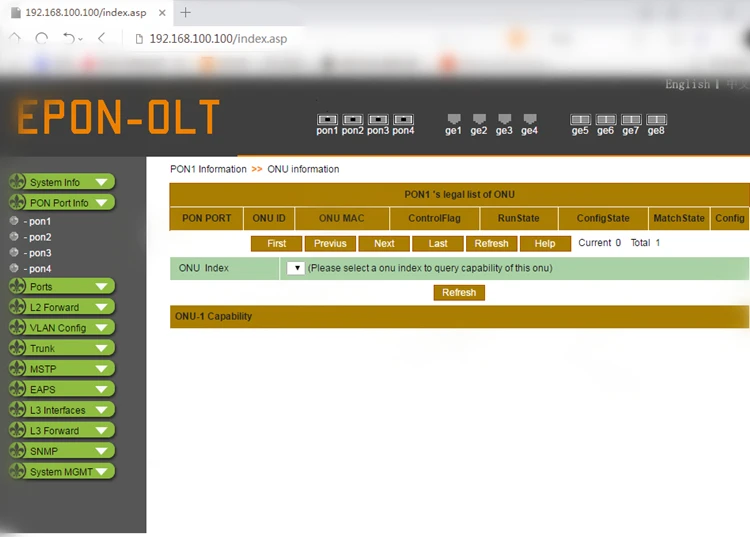Click bullet icon next to pon3
The height and width of the screenshot is (537, 750).
14,252
